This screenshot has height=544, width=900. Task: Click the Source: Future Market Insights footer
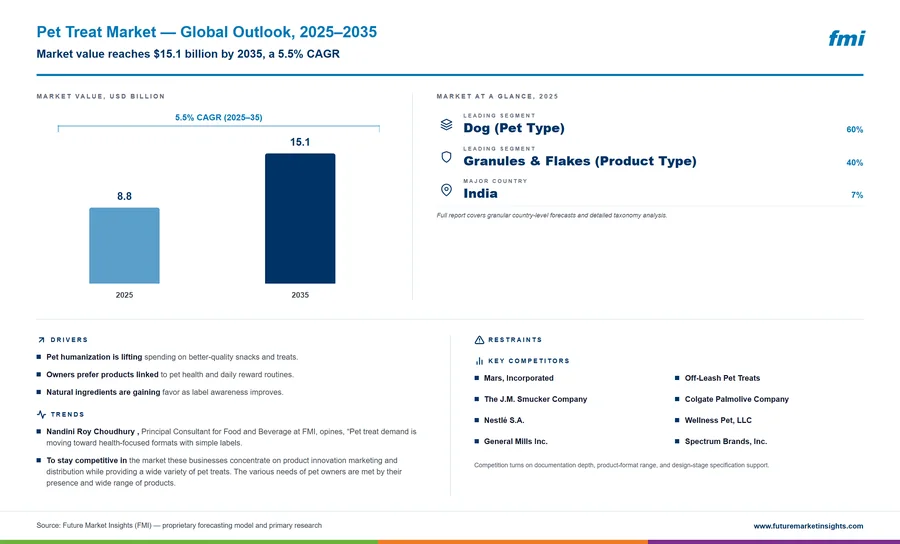[179, 526]
